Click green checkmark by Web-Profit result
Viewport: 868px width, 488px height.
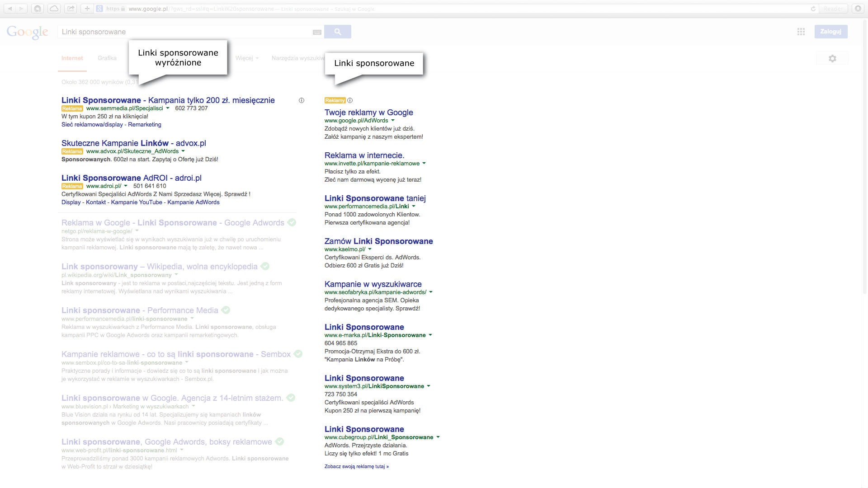tap(279, 441)
